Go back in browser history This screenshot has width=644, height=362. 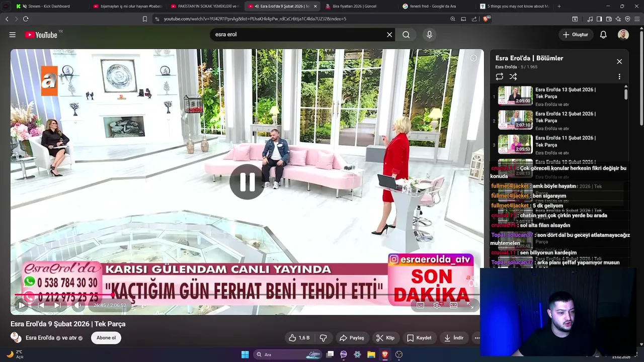7,19
